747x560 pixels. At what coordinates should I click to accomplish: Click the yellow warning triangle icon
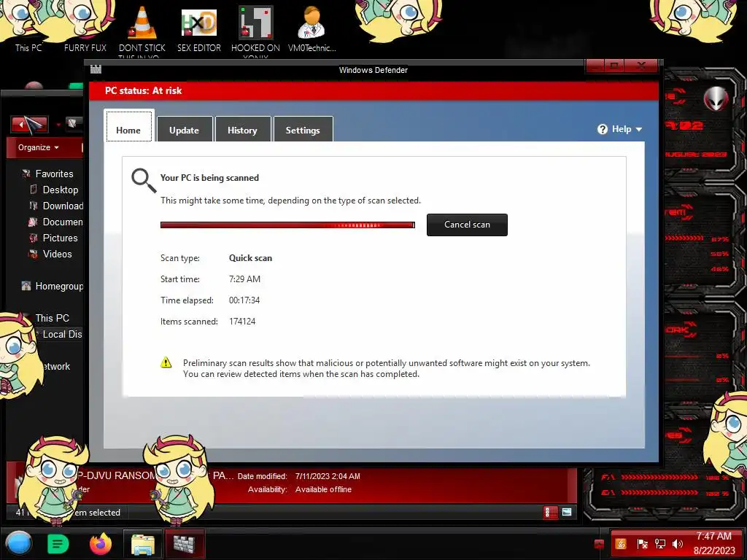tap(166, 363)
